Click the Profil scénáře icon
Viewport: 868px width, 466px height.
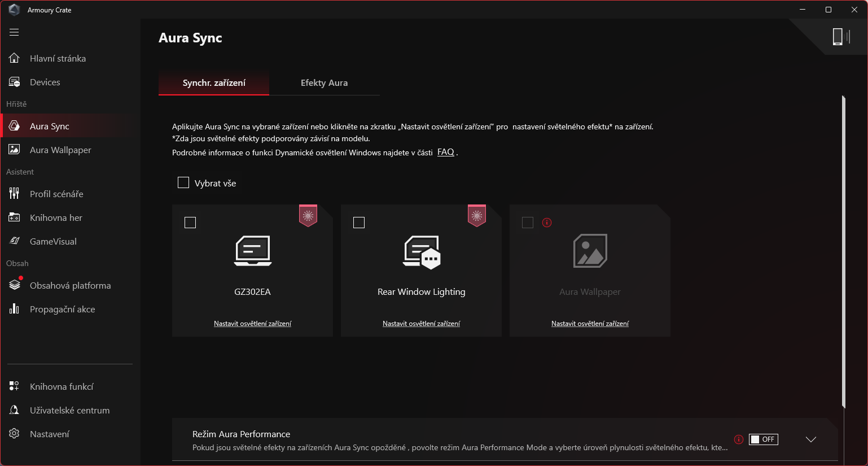[x=14, y=194]
